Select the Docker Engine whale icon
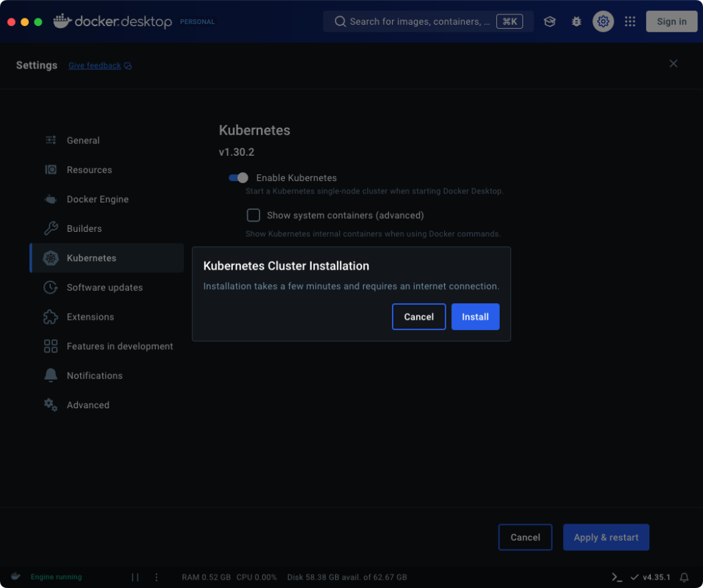Viewport: 703px width, 588px height. (x=50, y=199)
